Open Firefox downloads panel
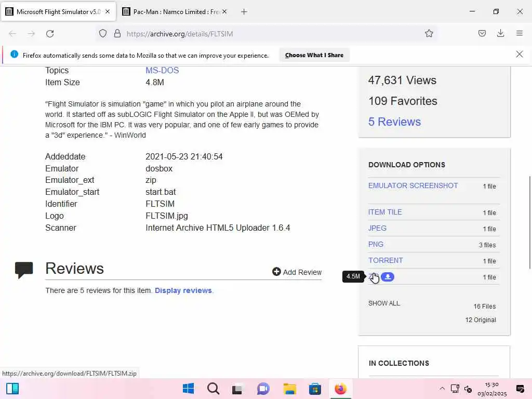 (500, 33)
